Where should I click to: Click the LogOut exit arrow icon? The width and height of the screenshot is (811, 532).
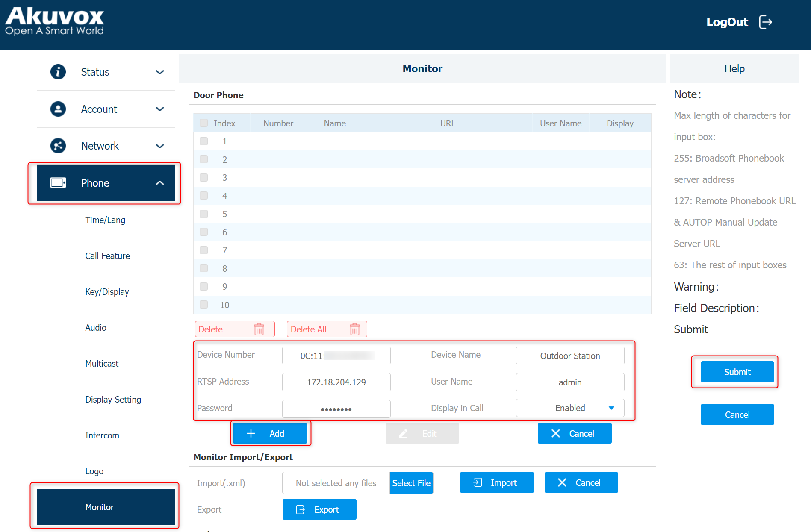[x=765, y=22]
